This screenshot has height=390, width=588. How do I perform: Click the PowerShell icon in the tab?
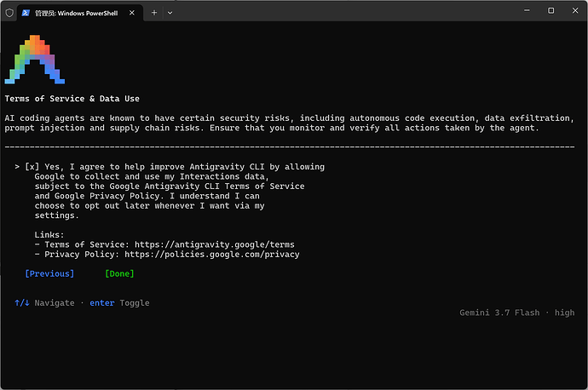coord(26,13)
